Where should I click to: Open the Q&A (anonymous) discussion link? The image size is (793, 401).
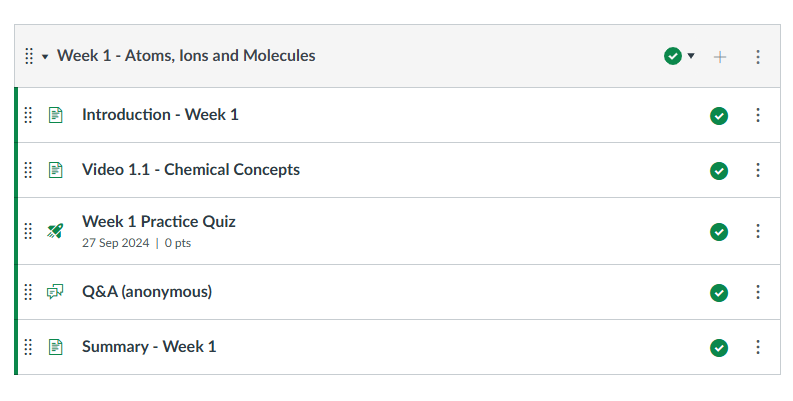[147, 292]
